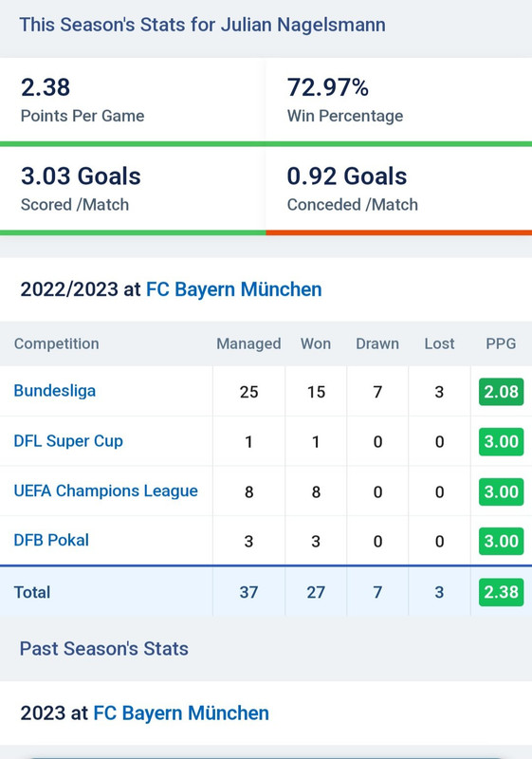This screenshot has width=532, height=759.
Task: Open the UEFA Champions League link
Action: [x=106, y=491]
